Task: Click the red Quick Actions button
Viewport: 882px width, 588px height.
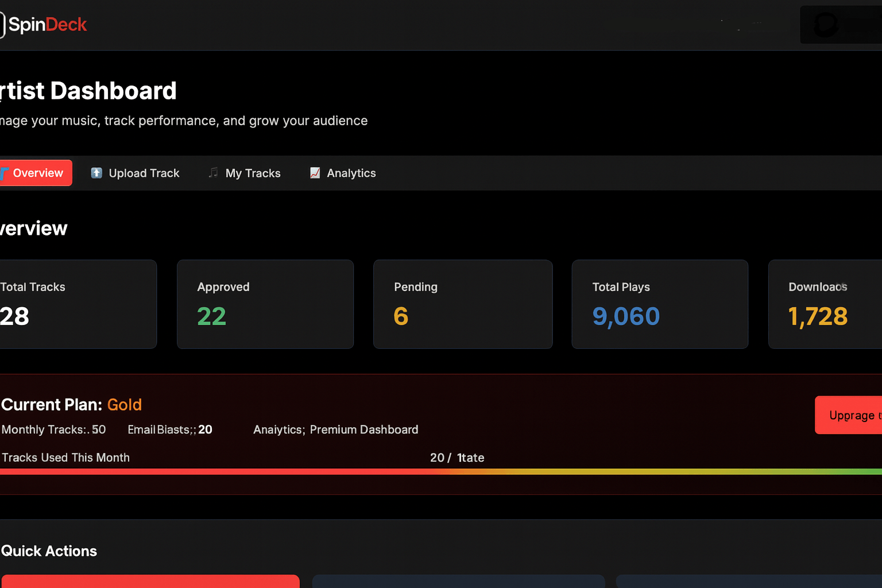Action: tap(150, 583)
